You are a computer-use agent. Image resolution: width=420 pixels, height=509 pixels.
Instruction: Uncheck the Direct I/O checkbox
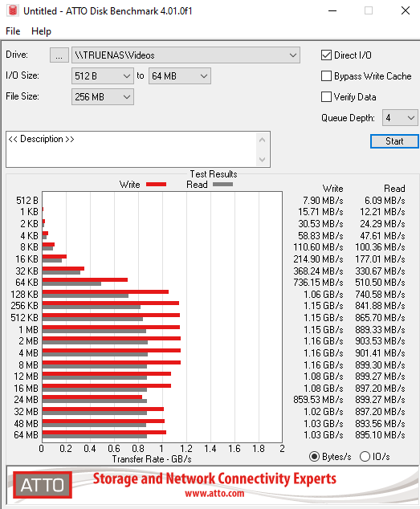[326, 55]
